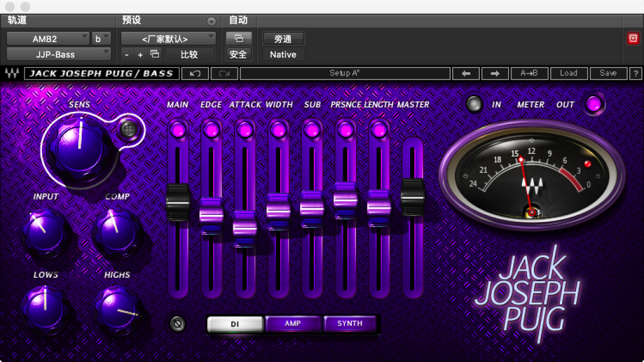Click the LENGTH fader handle

(379, 207)
